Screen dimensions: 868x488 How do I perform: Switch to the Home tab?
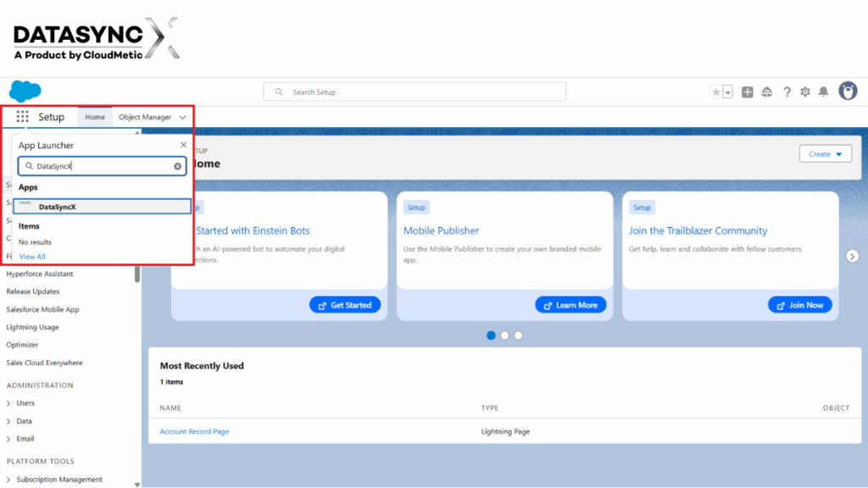[x=95, y=117]
